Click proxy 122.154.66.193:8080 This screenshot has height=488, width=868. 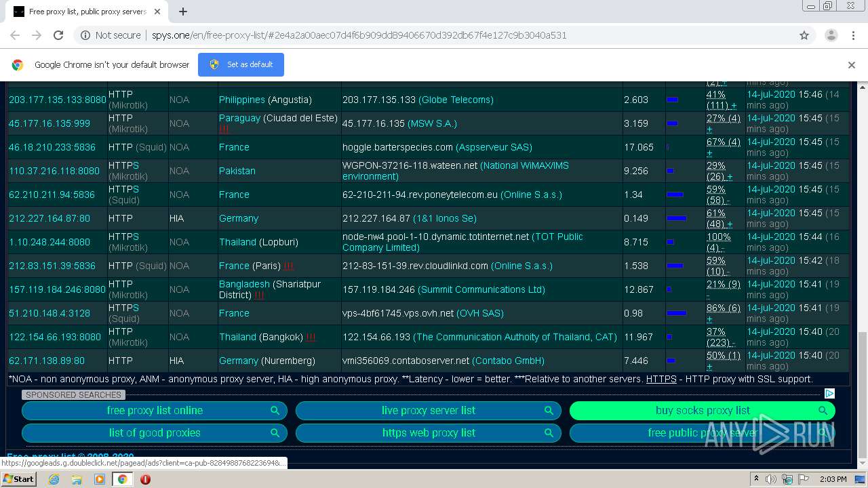coord(54,337)
